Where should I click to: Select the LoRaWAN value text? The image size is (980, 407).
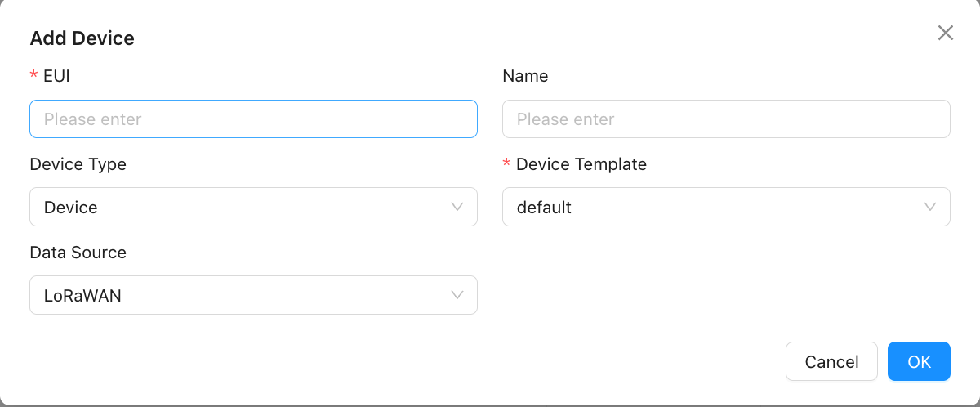click(82, 296)
